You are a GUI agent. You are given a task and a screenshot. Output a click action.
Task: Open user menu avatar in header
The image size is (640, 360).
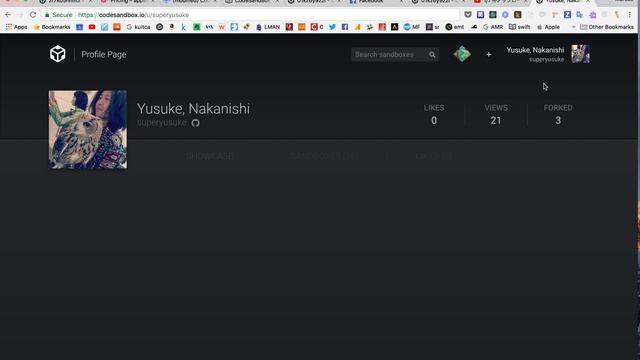pos(580,54)
